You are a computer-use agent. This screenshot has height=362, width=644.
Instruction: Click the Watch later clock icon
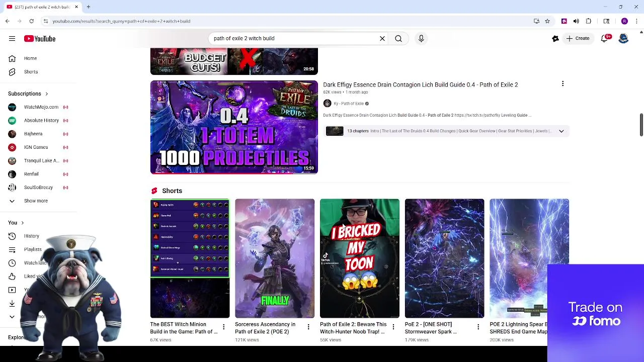click(x=12, y=263)
